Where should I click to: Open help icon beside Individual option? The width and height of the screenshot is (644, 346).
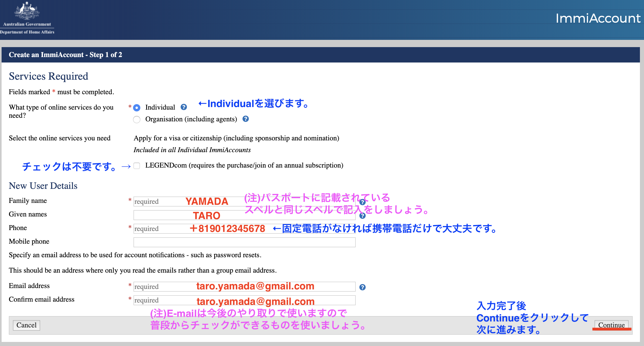(x=184, y=107)
